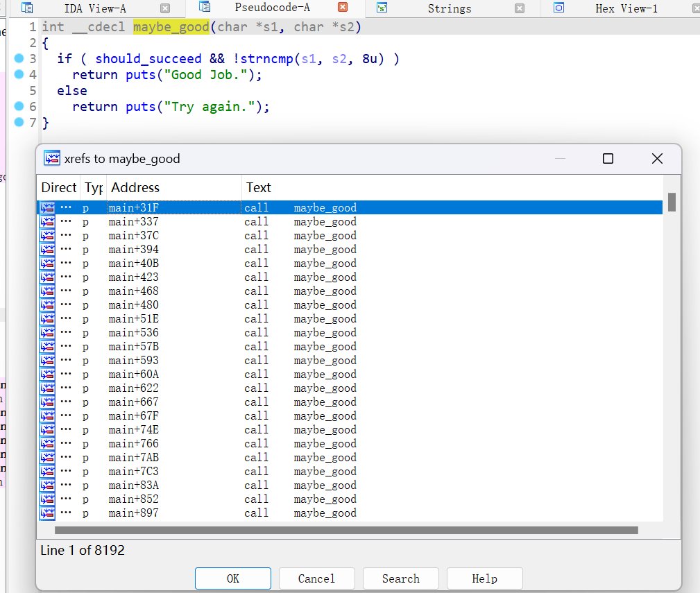Maximize the xrefs to maybe_good dialog
Screen dimensions: 700x593
click(608, 158)
